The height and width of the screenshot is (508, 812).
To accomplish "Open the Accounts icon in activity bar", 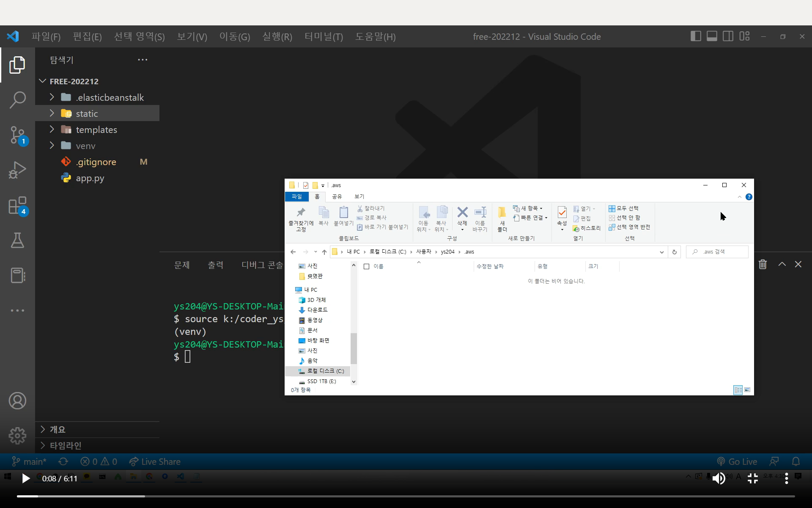I will tap(17, 400).
